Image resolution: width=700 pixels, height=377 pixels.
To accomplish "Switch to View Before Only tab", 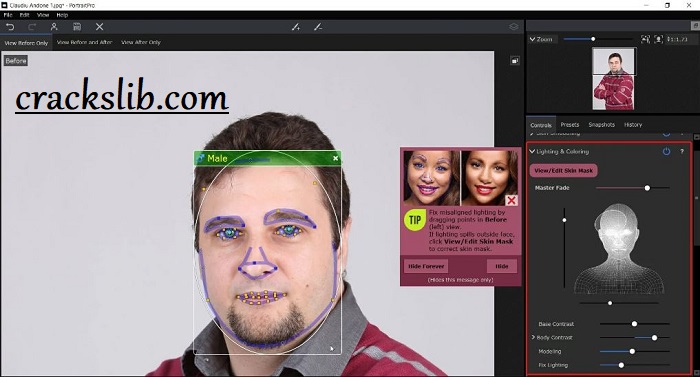I will point(26,43).
